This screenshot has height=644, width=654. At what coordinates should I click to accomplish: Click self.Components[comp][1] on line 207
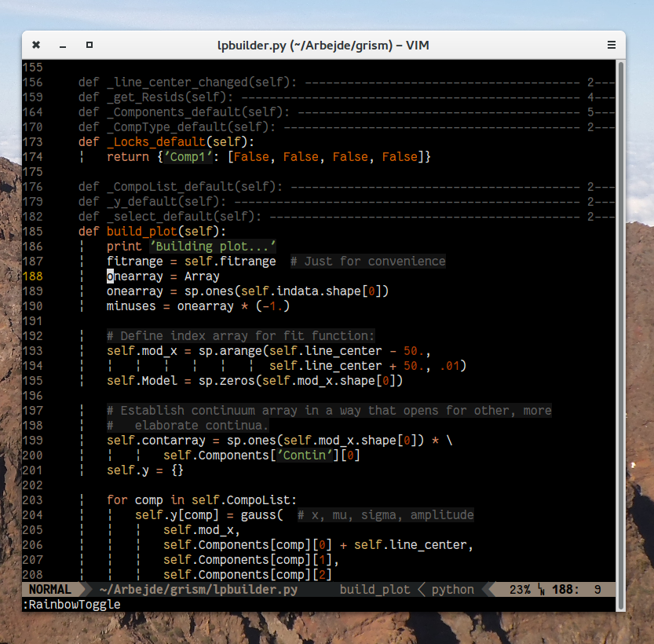coord(247,560)
